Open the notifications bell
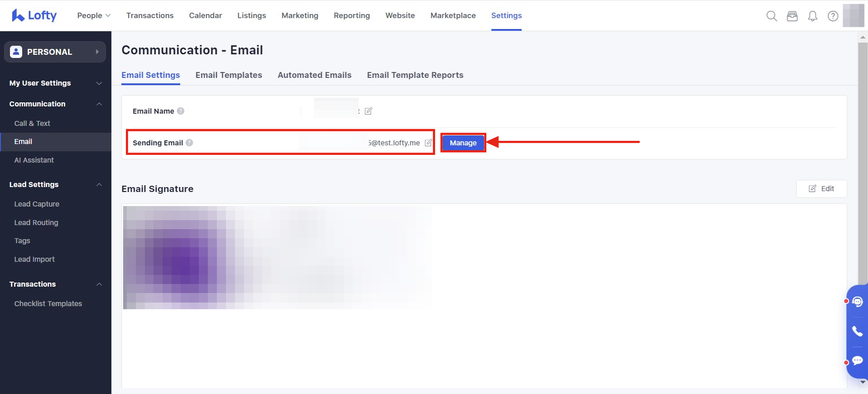The width and height of the screenshot is (868, 394). [813, 16]
